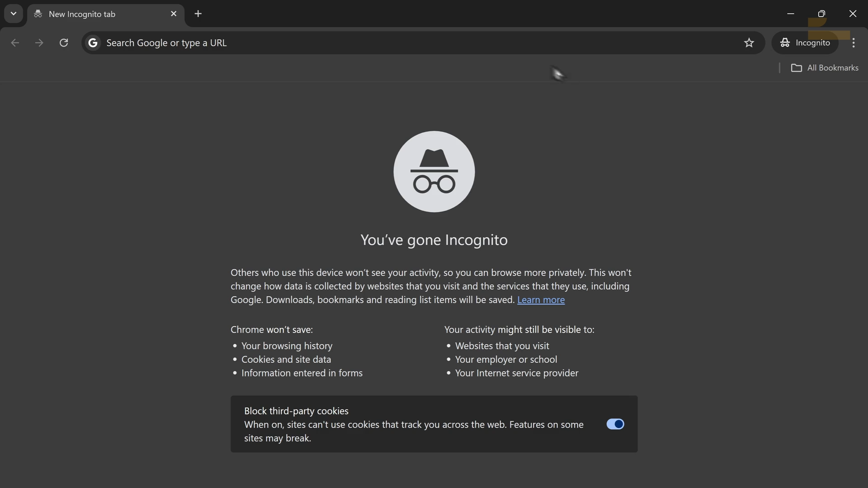Reload the page with the refresh icon
Image resolution: width=868 pixels, height=488 pixels.
pyautogui.click(x=64, y=43)
